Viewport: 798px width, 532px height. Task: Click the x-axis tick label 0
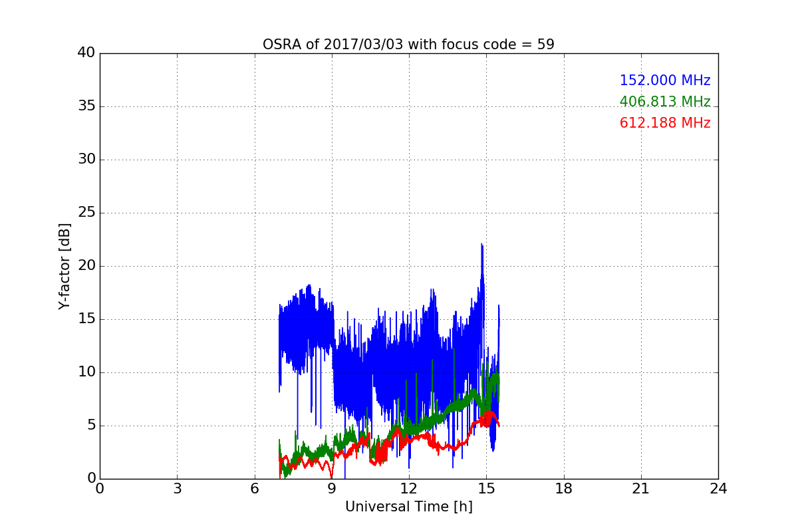100,489
